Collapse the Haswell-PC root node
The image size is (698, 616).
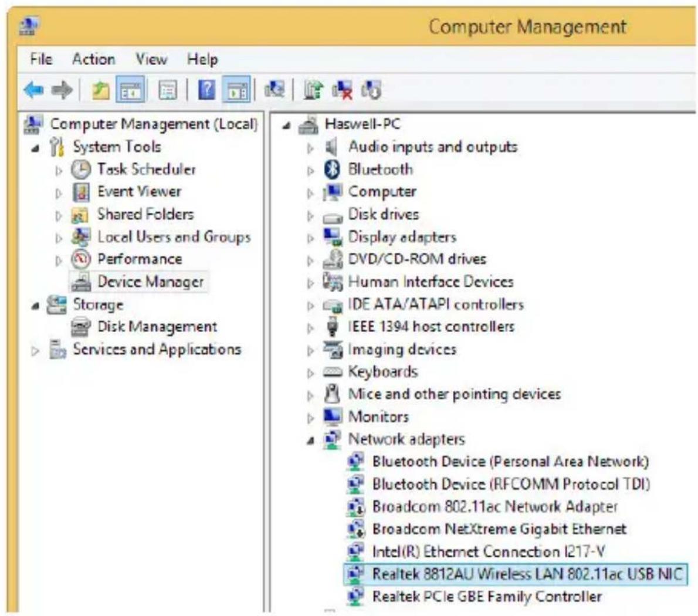(287, 126)
